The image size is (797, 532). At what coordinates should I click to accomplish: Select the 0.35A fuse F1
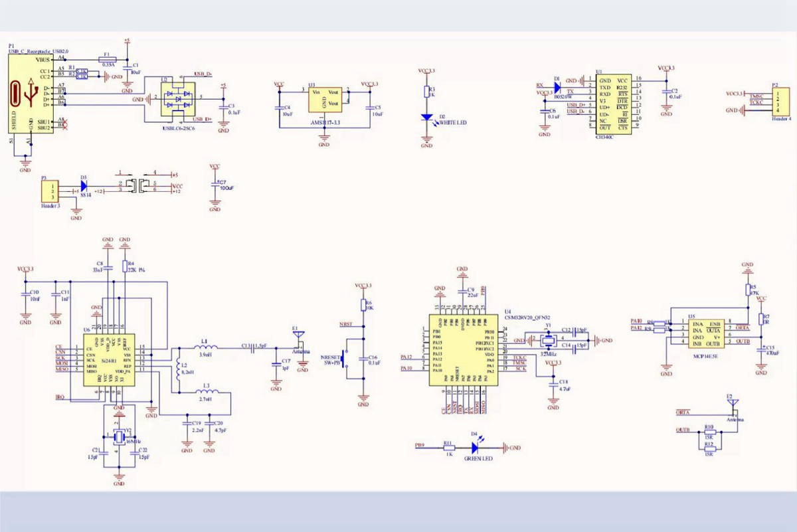(107, 60)
